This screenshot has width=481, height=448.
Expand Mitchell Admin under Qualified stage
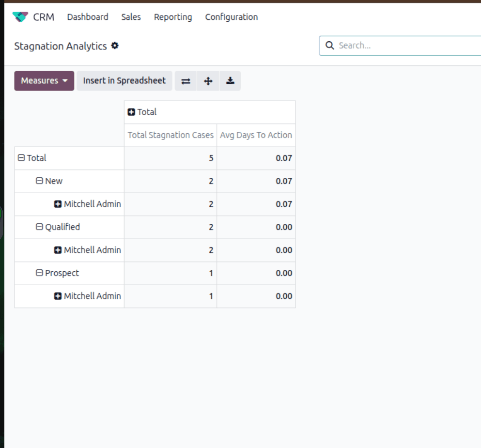click(58, 250)
